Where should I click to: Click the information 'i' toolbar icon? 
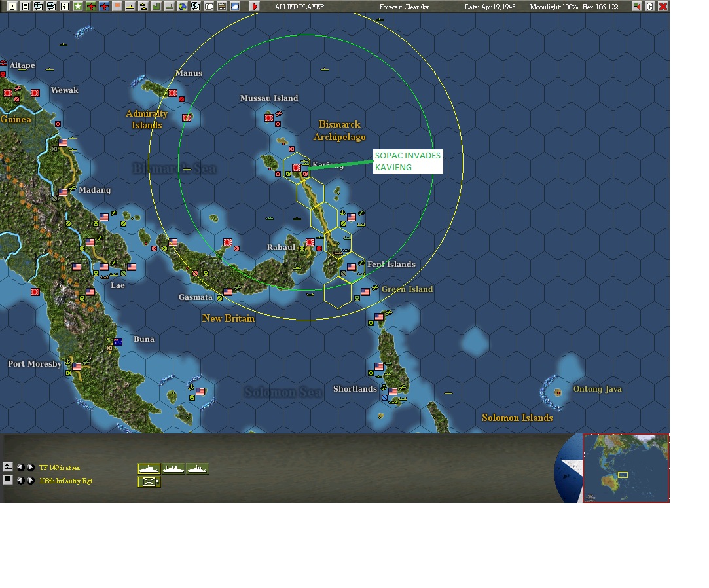pos(65,7)
